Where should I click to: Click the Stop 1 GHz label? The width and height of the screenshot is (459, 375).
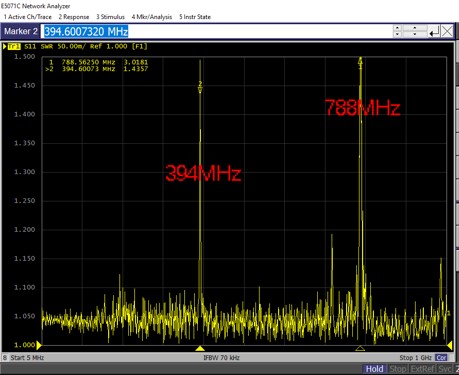pyautogui.click(x=415, y=358)
